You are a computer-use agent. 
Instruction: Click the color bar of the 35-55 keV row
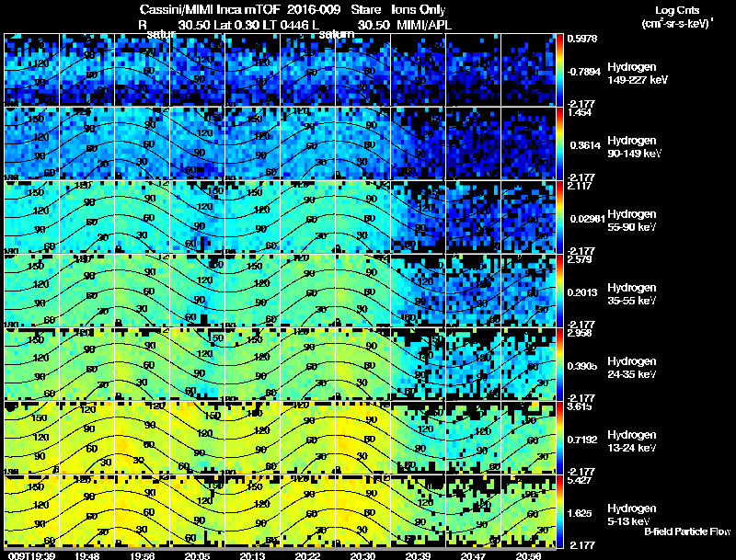[x=559, y=291]
